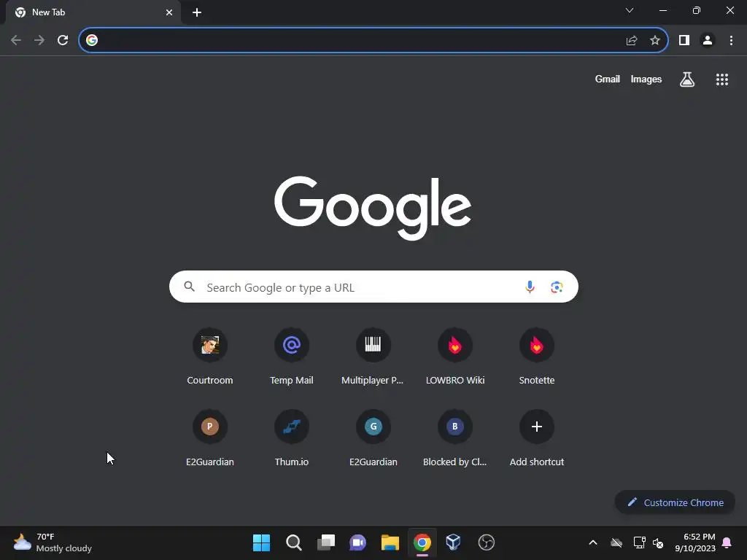Viewport: 747px width, 560px height.
Task: Open Gmail link
Action: 608,79
